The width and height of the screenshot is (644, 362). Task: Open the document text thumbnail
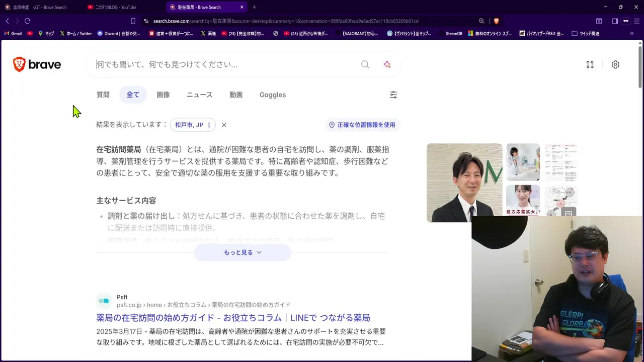pyautogui.click(x=560, y=162)
